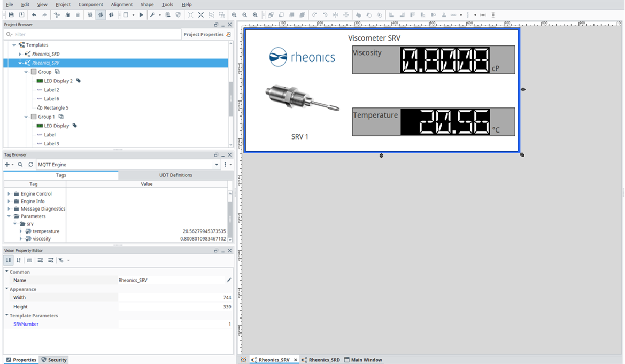Switch to the Rheonics_SRD workspace tab
The image size is (625, 364).
[x=321, y=360]
